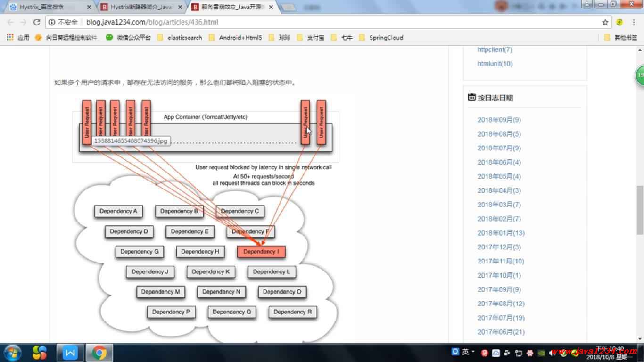644x362 pixels.
Task: Bookmark this page with the star icon
Action: coord(605,22)
